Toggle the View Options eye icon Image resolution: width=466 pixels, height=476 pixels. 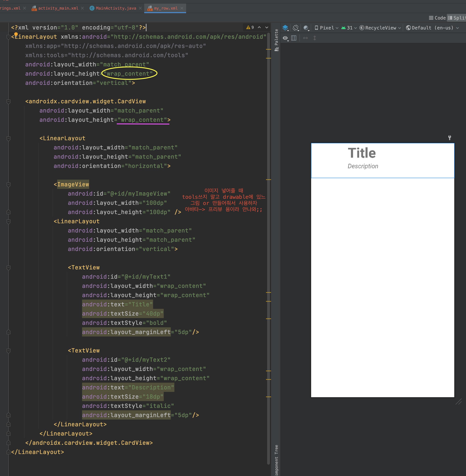pos(285,38)
